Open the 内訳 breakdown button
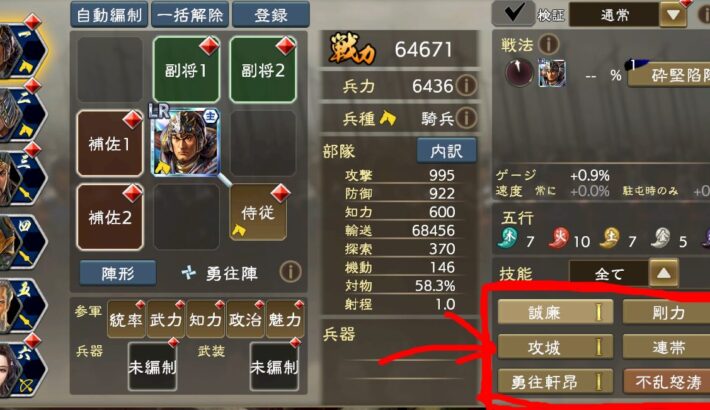The width and height of the screenshot is (710, 410). click(x=446, y=151)
